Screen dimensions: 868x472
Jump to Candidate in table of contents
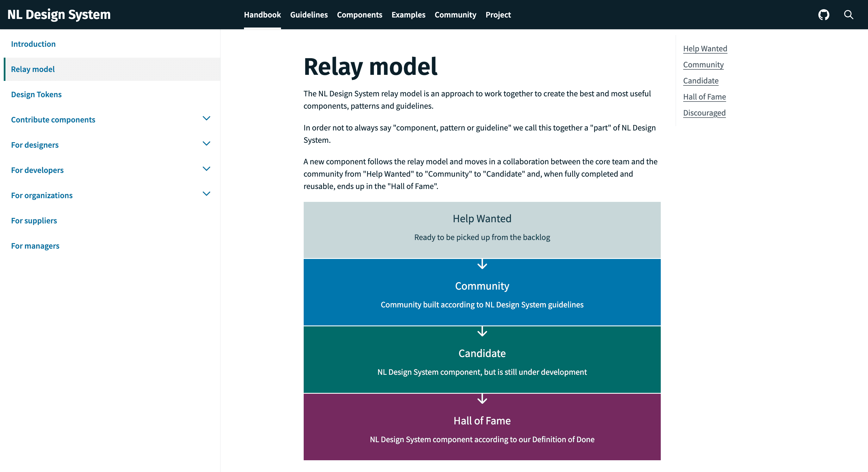(701, 81)
